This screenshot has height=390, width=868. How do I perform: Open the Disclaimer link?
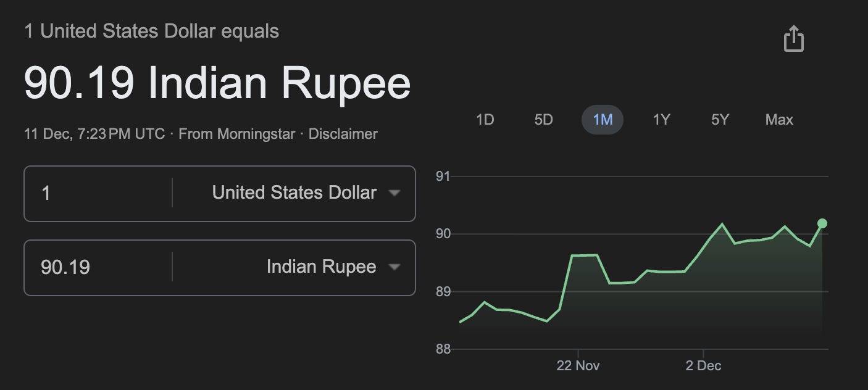(343, 133)
